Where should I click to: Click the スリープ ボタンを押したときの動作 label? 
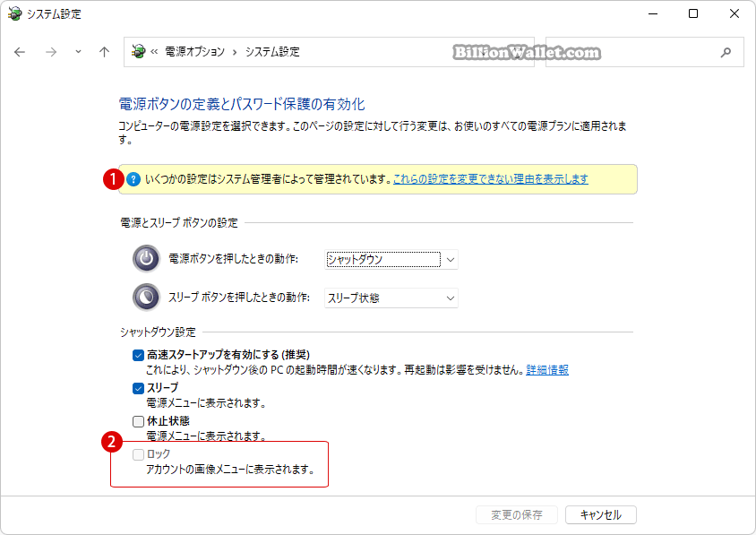(239, 298)
